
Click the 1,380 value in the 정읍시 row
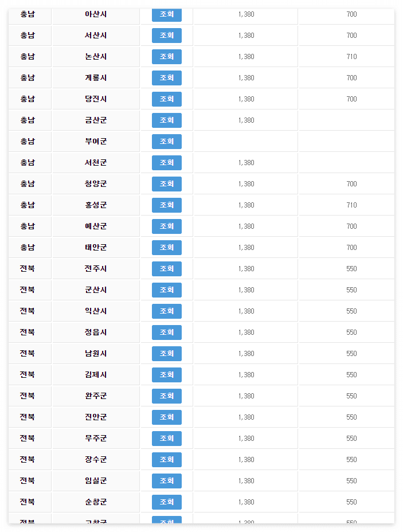(245, 332)
